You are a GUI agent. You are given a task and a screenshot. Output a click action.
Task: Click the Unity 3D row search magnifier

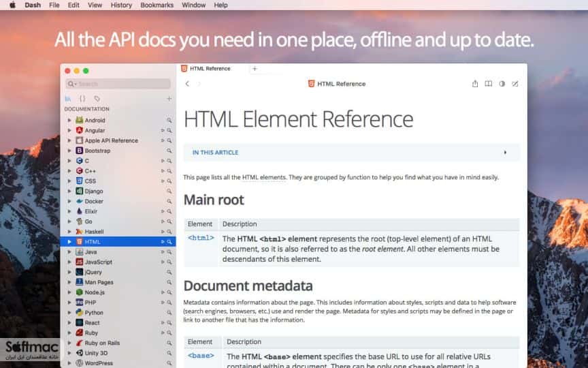[x=169, y=353]
